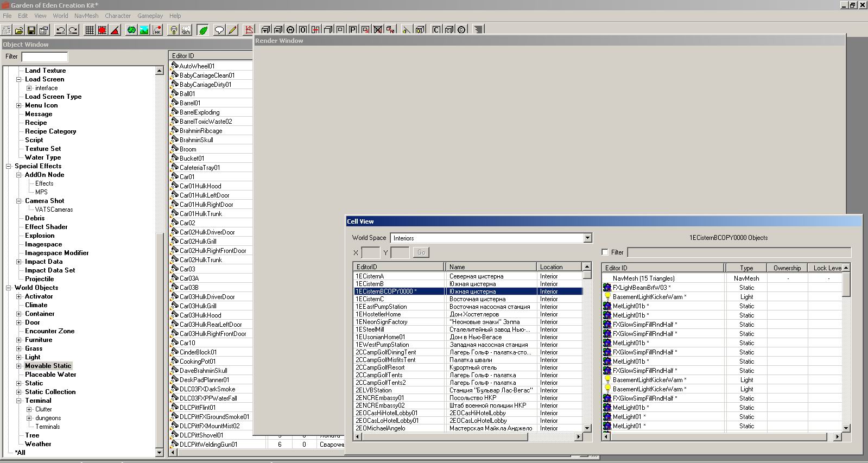Screen dimensions: 868x463
Task: Sort objects by the Type column header
Action: (746, 268)
